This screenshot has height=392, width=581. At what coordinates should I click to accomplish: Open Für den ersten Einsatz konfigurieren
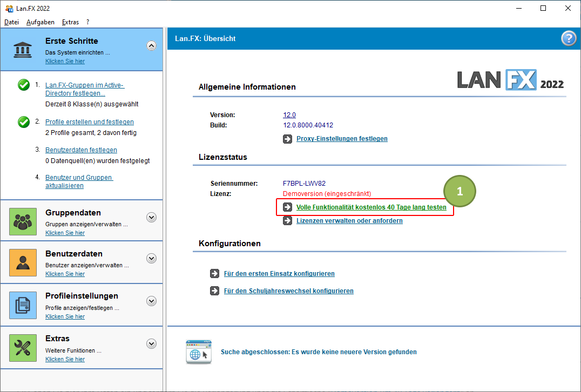pyautogui.click(x=279, y=273)
